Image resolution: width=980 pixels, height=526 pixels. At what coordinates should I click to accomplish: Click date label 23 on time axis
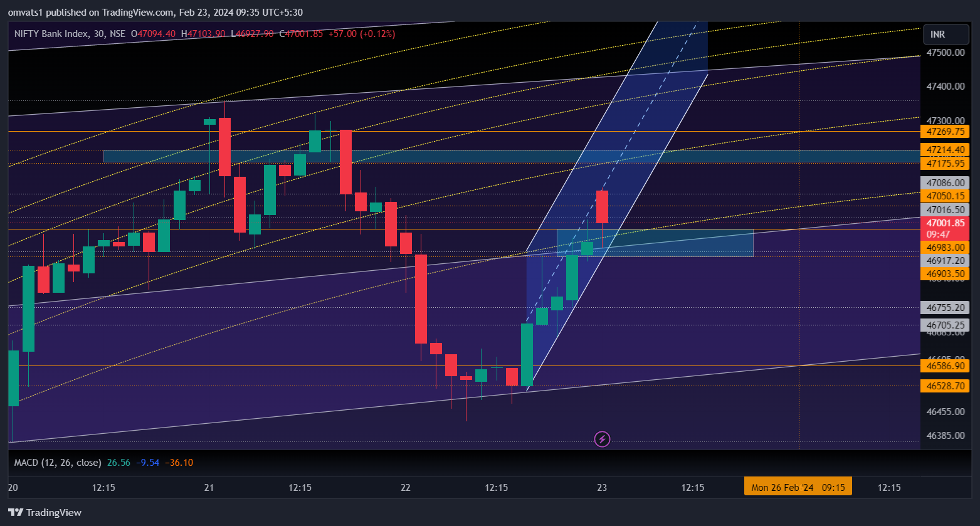[x=602, y=487]
